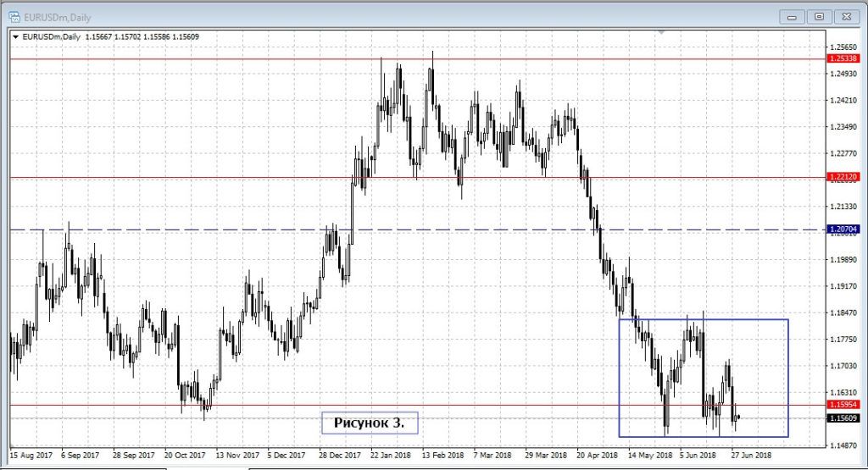Click the 27 Jun 2018 date label
The image size is (868, 470).
pyautogui.click(x=751, y=454)
